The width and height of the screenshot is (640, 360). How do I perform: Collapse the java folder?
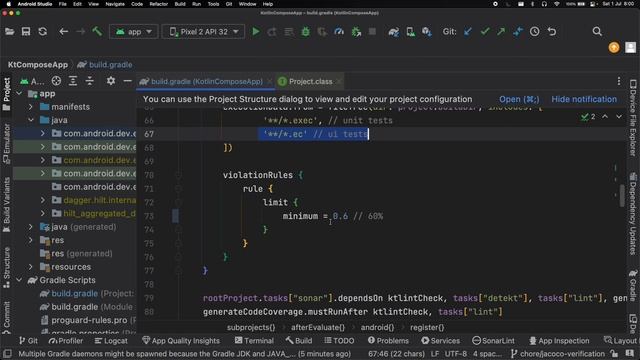point(31,120)
